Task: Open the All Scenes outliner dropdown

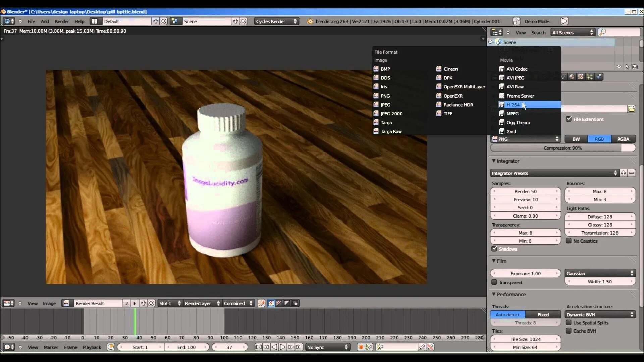Action: pyautogui.click(x=573, y=33)
